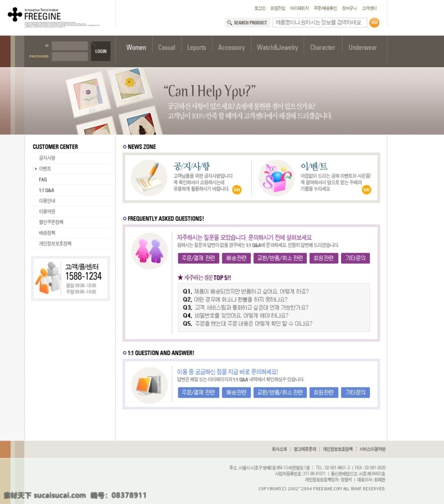Select 개인정보보호정책 in the sidebar
This screenshot has height=504, width=444.
(55, 244)
